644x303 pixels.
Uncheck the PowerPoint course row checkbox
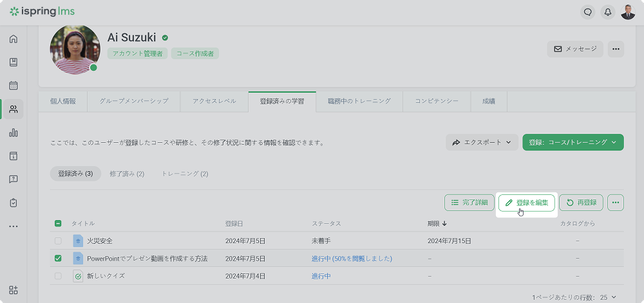coord(58,259)
